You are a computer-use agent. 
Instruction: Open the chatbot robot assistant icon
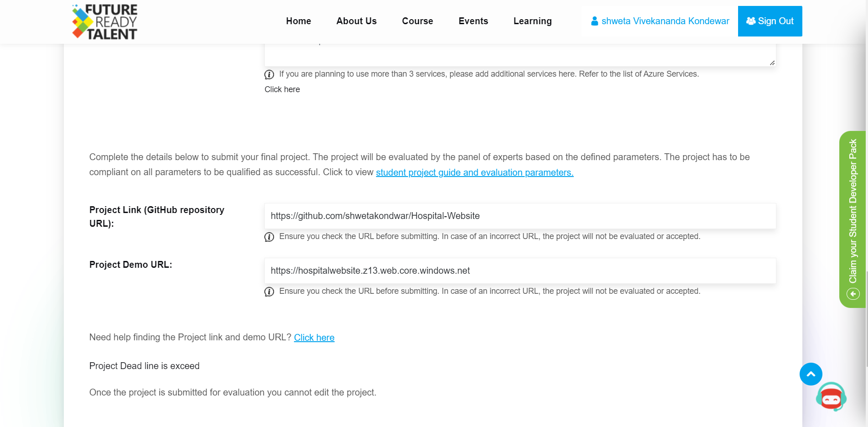pyautogui.click(x=831, y=397)
